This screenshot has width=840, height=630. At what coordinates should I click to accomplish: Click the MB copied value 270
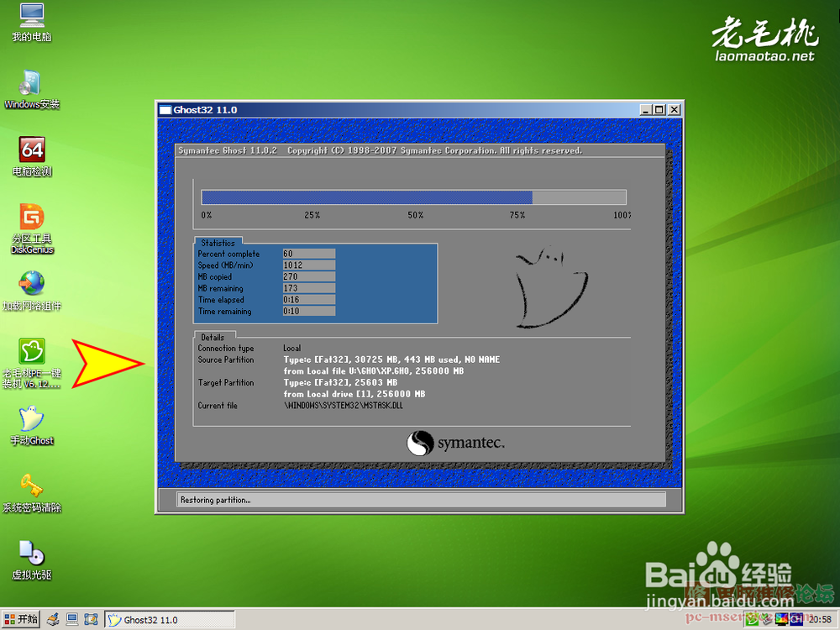tap(309, 276)
